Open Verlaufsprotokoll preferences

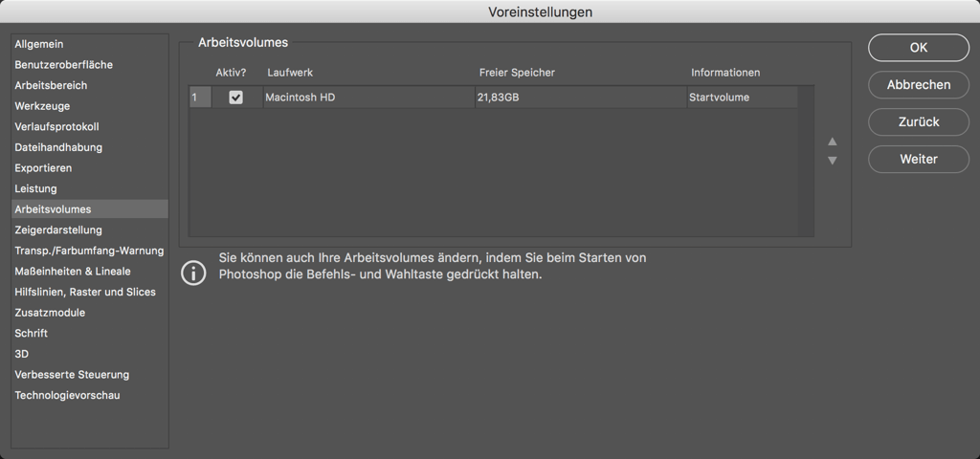coord(90,127)
